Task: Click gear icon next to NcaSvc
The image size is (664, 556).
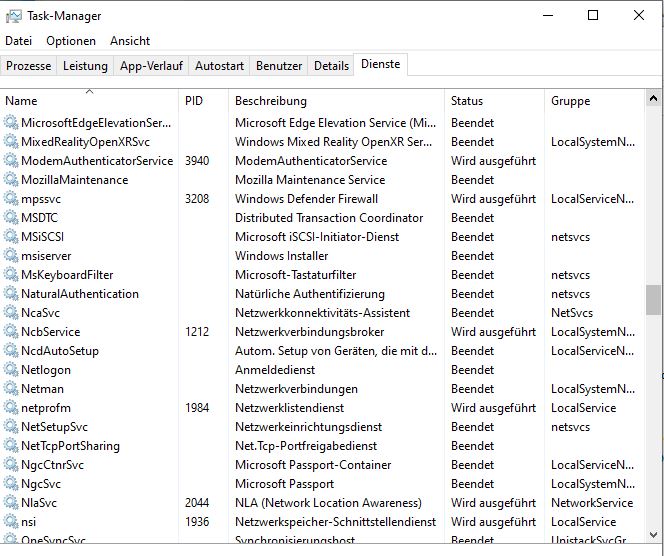Action: click(x=11, y=313)
